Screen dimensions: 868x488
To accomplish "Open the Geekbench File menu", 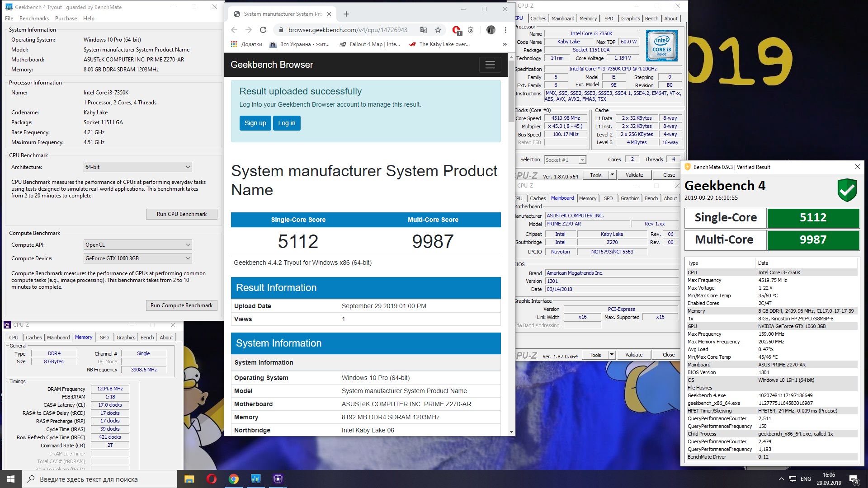I will 9,19.
